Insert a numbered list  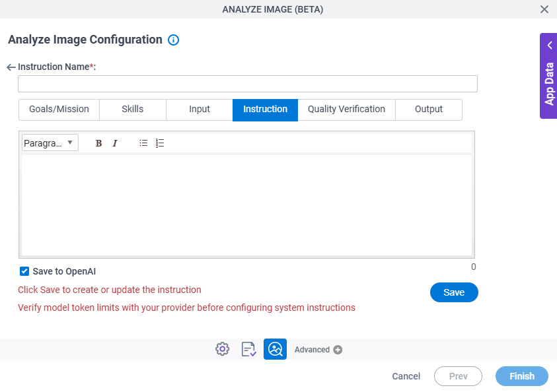coord(160,143)
